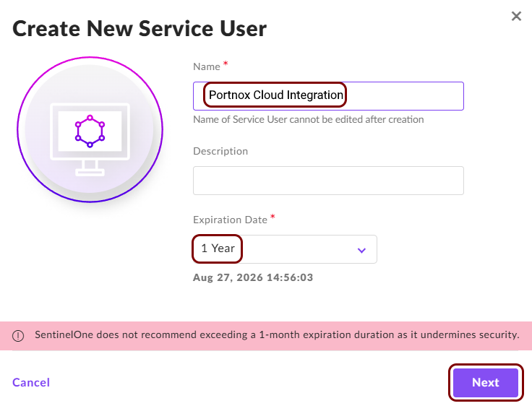The image size is (532, 406).
Task: Click the service user monitor illustration
Action: pyautogui.click(x=90, y=129)
